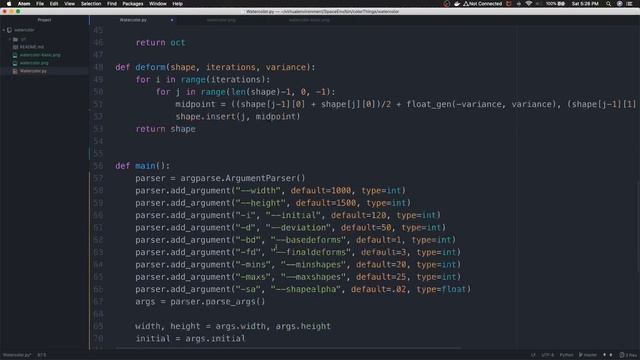Click the git fetch arrows in status bar
The height and width of the screenshot is (360, 640).
(607, 355)
